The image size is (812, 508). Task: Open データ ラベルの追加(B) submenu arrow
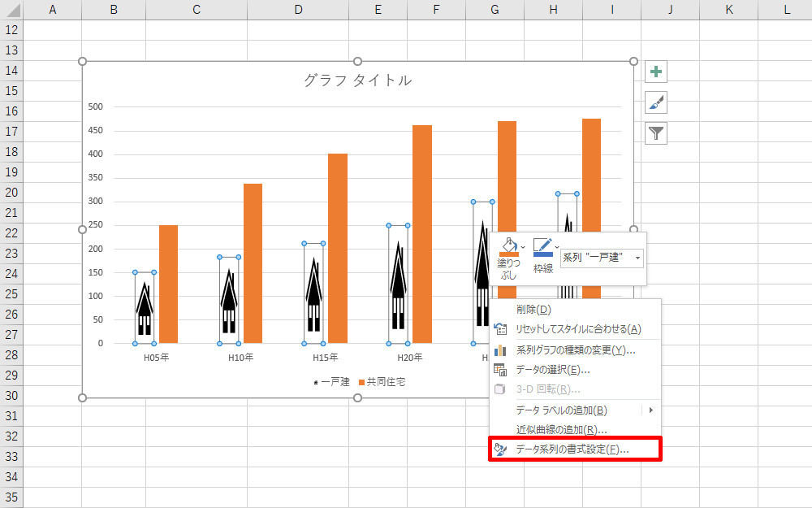pyautogui.click(x=651, y=410)
